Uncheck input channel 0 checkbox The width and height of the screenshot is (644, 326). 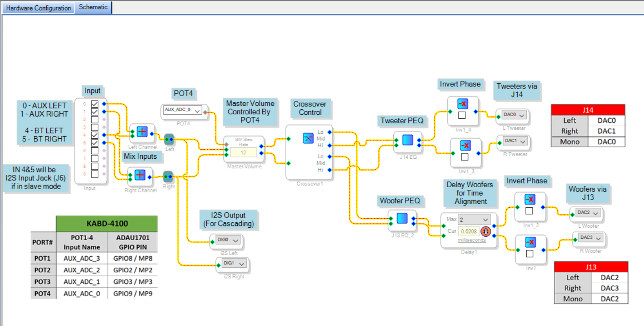95,104
